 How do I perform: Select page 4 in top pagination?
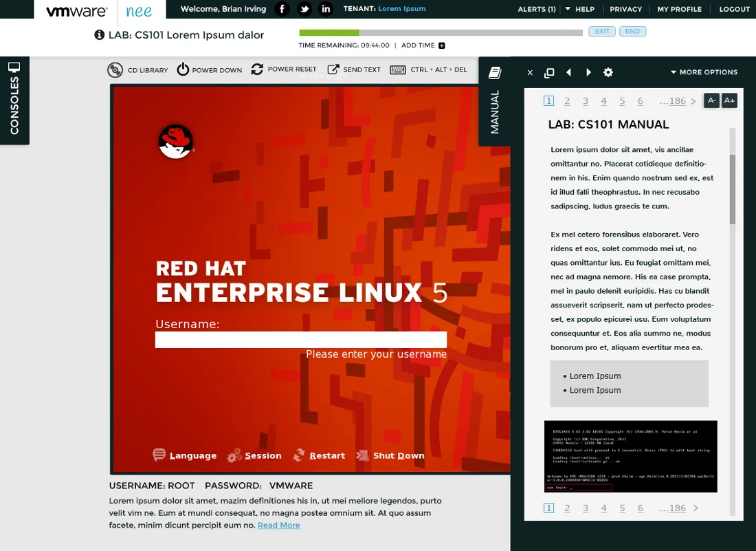603,101
